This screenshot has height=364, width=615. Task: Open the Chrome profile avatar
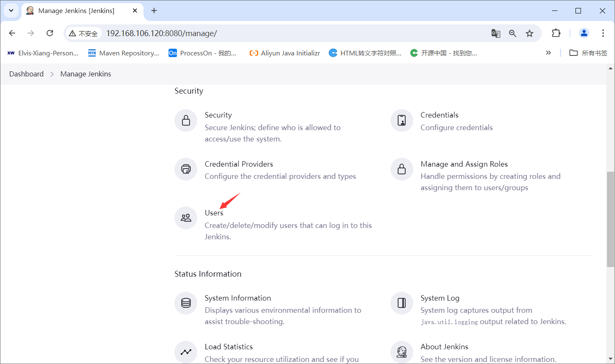[584, 33]
